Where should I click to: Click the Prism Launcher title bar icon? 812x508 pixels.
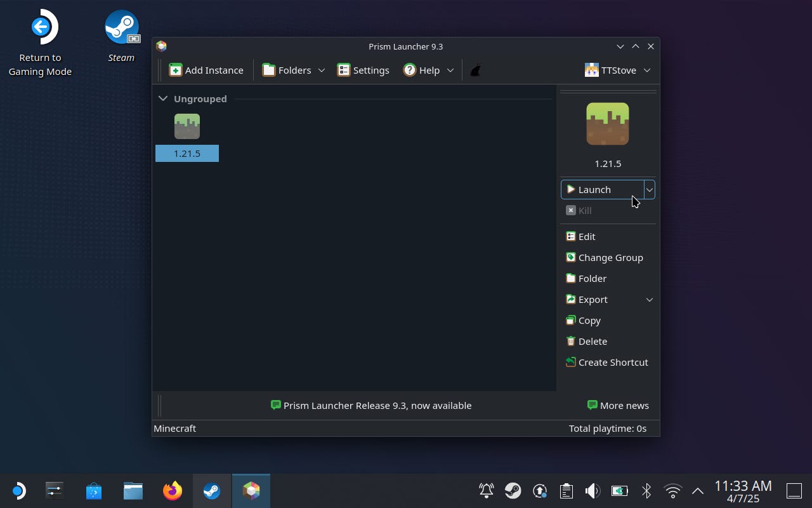(161, 46)
